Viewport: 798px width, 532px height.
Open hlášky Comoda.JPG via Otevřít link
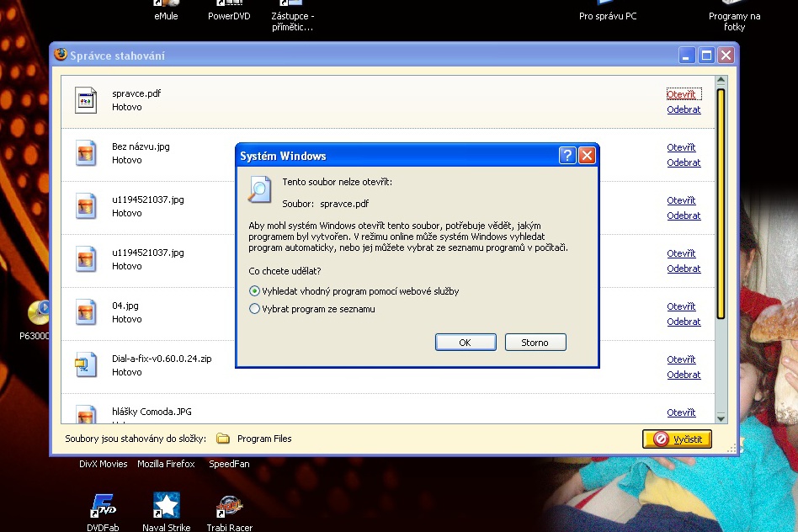click(x=681, y=412)
